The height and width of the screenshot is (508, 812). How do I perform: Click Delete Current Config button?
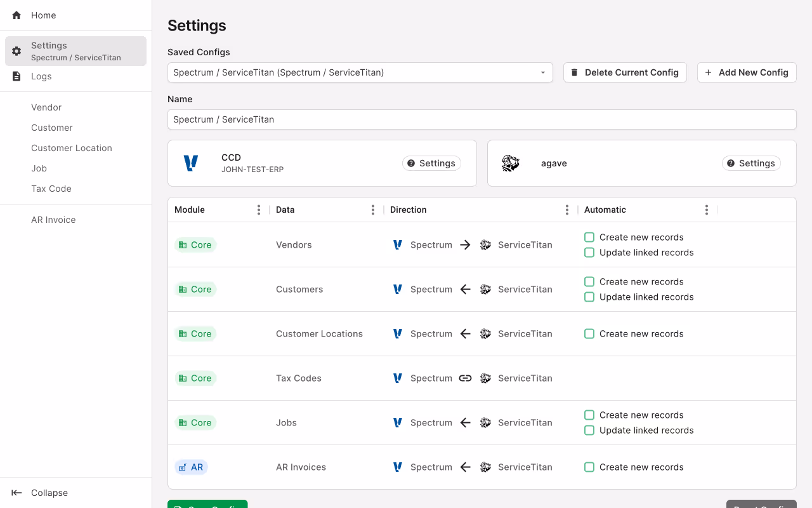click(625, 72)
